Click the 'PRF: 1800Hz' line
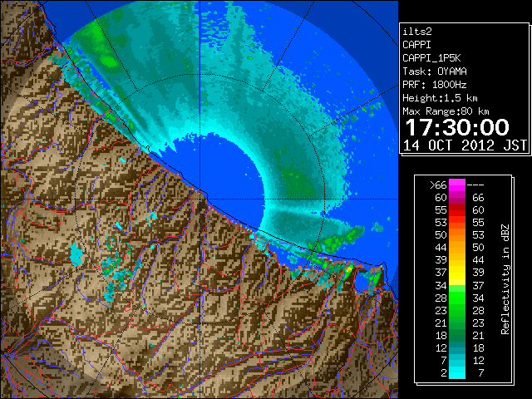Image resolution: width=532 pixels, height=399 pixels. click(x=435, y=85)
